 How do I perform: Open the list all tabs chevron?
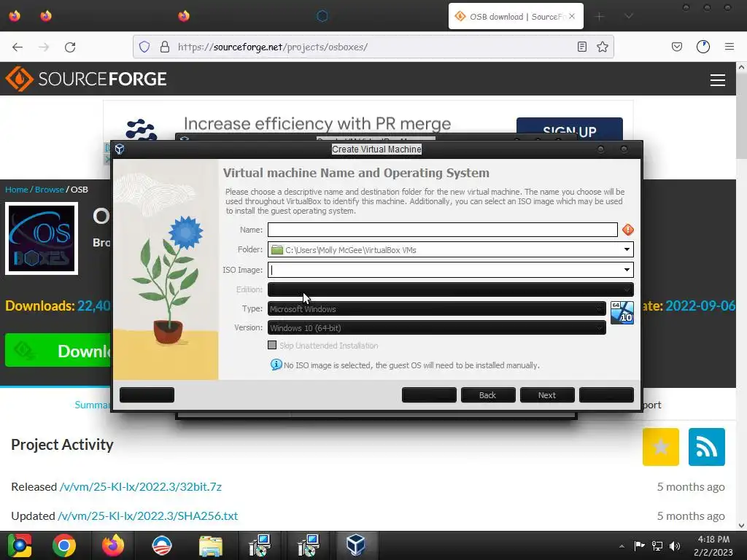(629, 16)
